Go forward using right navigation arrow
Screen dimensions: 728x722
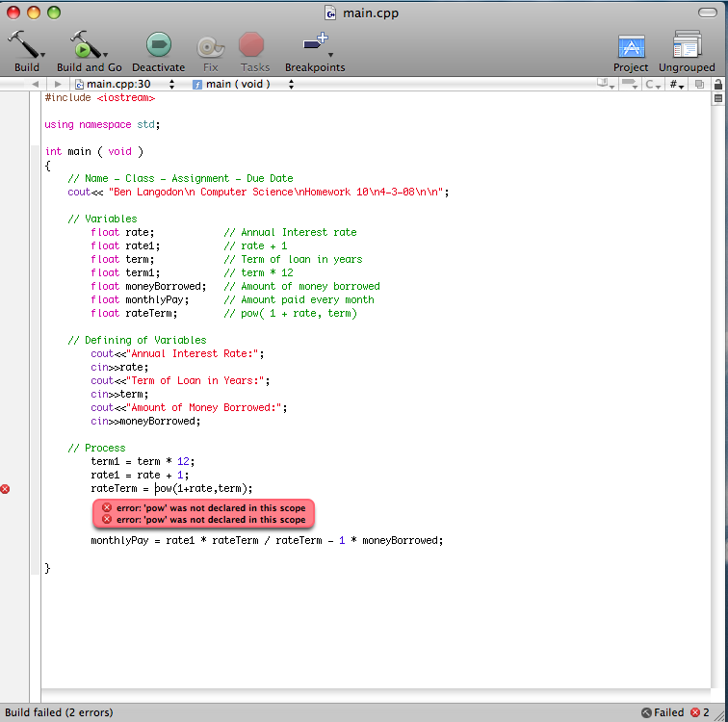click(59, 85)
